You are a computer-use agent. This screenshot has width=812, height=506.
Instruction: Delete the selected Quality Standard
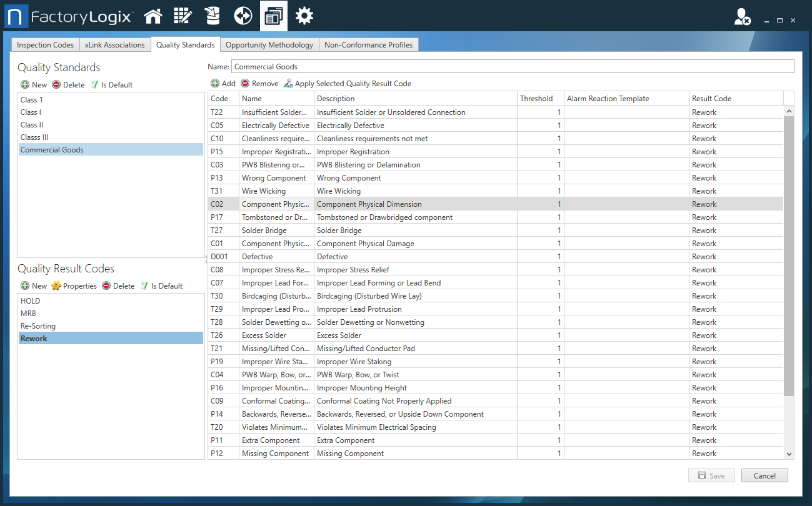[x=68, y=85]
